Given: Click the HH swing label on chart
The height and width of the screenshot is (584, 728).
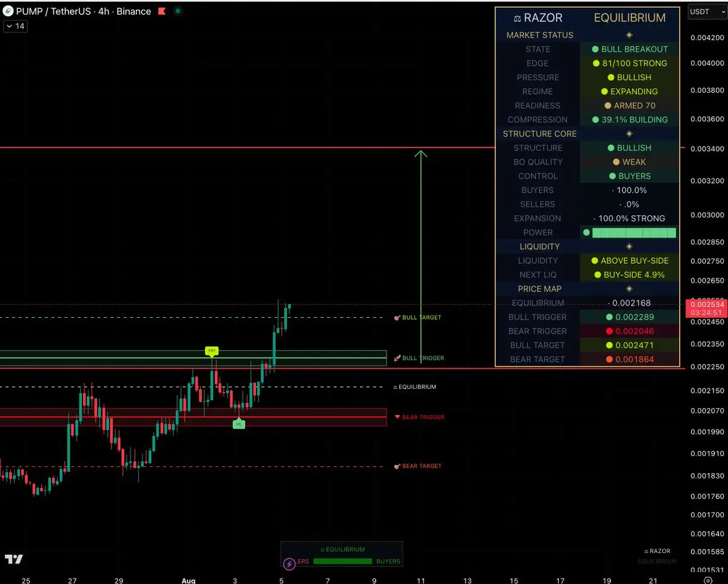Looking at the screenshot, I should click(x=212, y=351).
